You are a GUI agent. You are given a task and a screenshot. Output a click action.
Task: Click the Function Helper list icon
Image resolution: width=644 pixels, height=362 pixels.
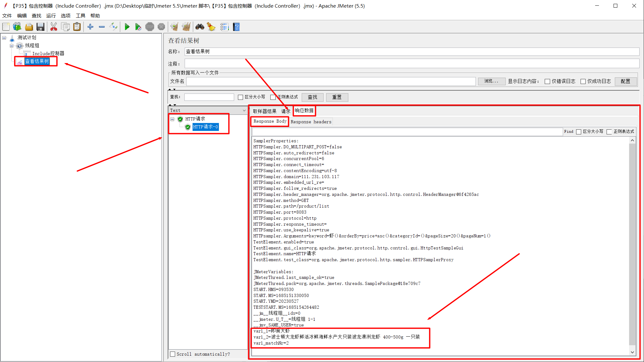click(224, 27)
